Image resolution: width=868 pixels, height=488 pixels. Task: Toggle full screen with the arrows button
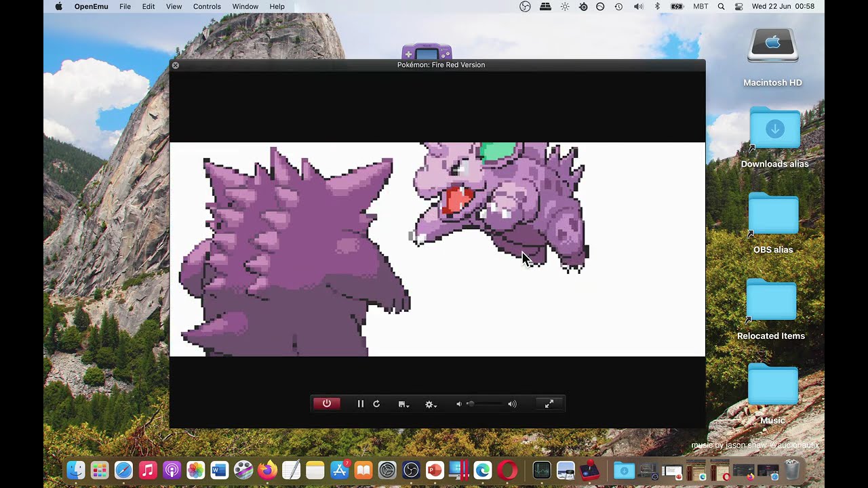[x=549, y=404]
